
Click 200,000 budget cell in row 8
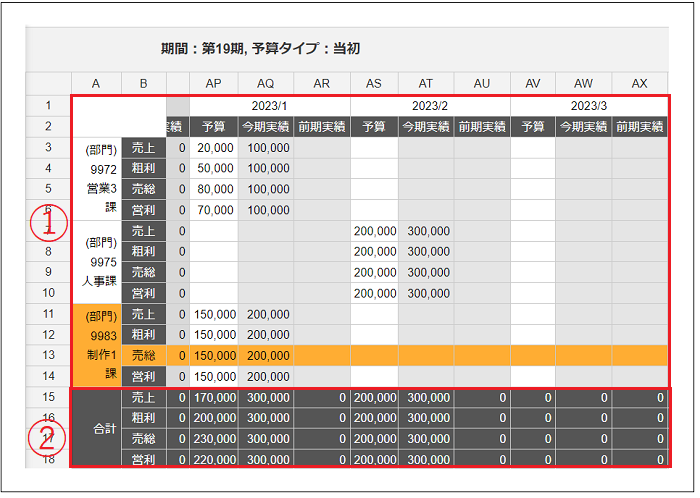coord(374,252)
